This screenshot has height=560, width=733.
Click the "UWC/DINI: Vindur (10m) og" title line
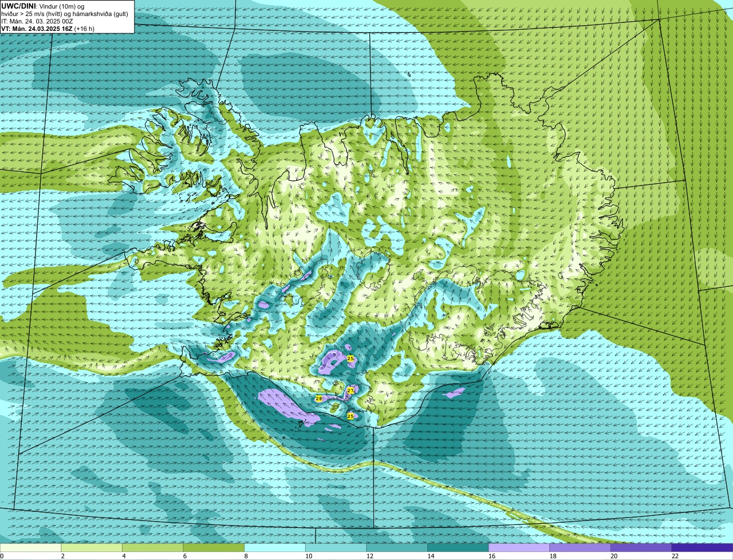pos(43,6)
